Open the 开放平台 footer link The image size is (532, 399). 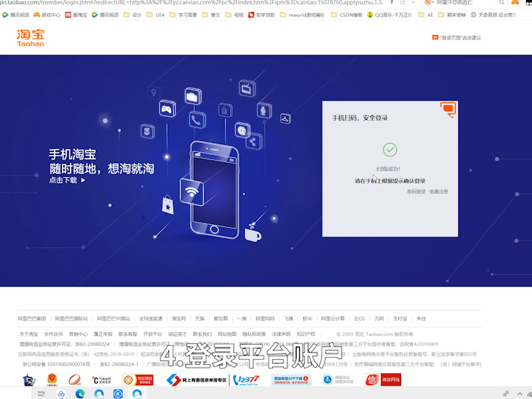tap(153, 334)
